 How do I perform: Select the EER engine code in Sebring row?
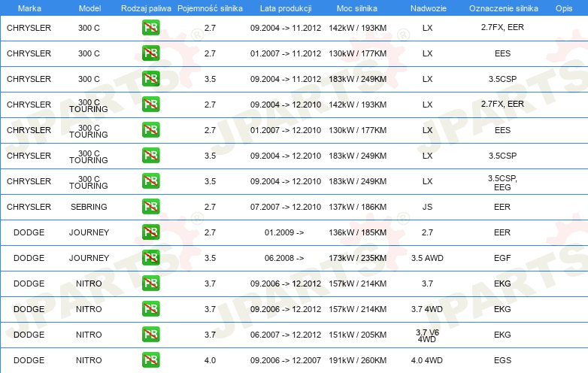502,207
